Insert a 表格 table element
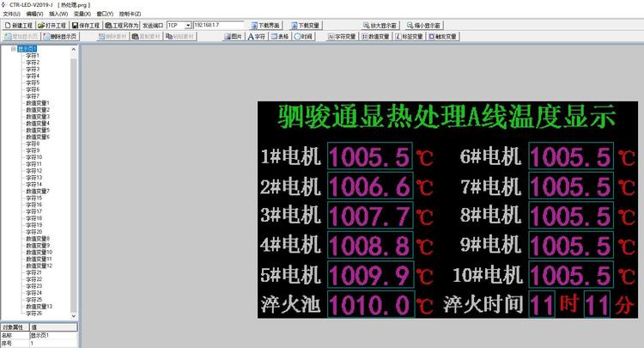Viewport: 644px width, 348px height. (280, 37)
